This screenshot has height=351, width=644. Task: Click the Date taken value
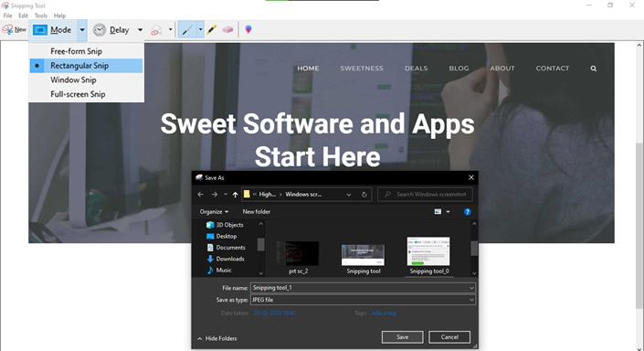274,314
